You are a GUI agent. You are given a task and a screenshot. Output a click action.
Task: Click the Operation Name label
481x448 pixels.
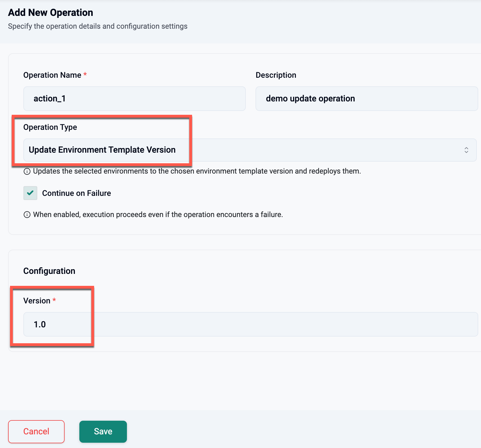(52, 75)
